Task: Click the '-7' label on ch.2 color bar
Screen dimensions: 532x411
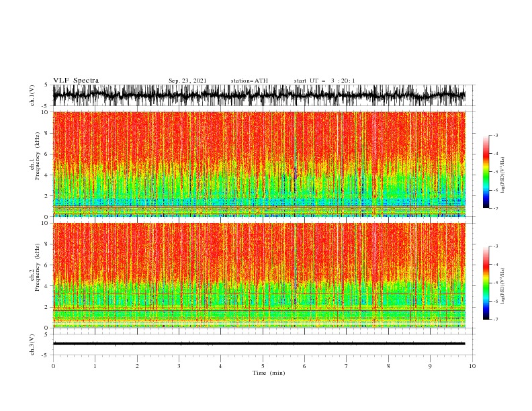Action: (496, 319)
